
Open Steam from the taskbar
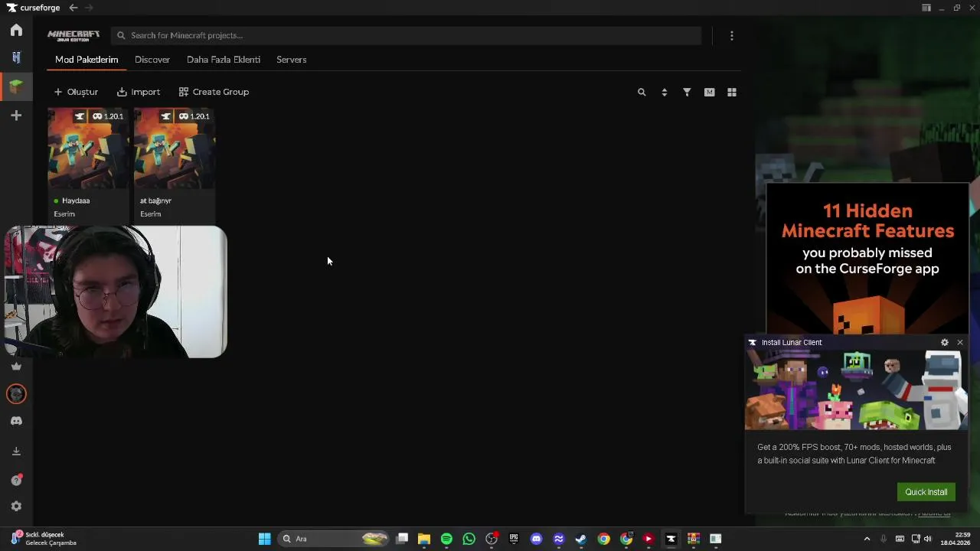click(581, 539)
